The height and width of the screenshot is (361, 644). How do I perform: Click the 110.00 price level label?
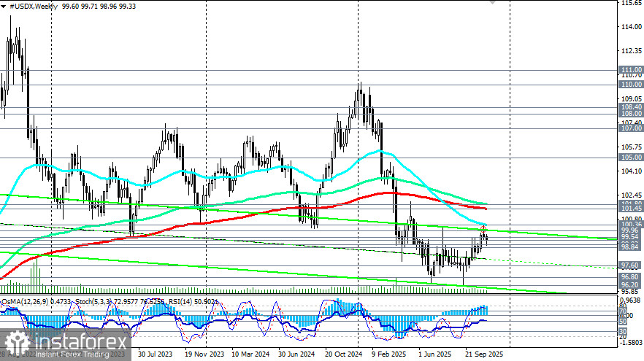632,84
